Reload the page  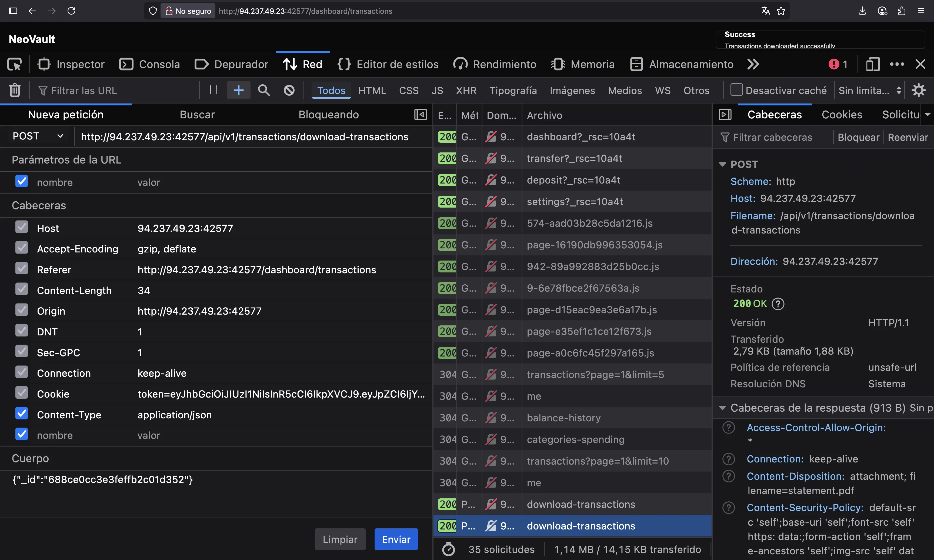71,11
